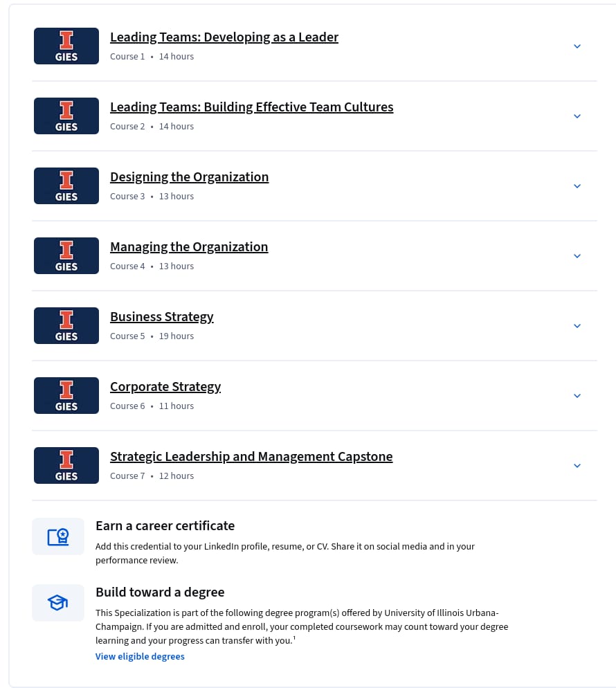The height and width of the screenshot is (688, 616).
Task: Click the career certificate badge icon
Action: [x=58, y=536]
